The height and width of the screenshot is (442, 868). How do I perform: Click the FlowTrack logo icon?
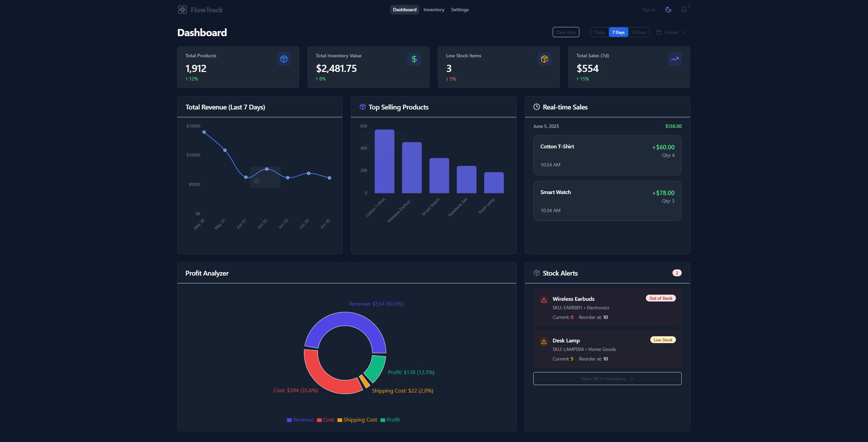point(183,10)
